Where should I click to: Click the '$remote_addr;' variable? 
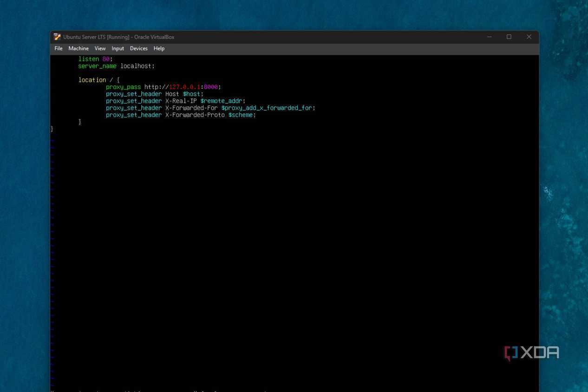pos(223,101)
